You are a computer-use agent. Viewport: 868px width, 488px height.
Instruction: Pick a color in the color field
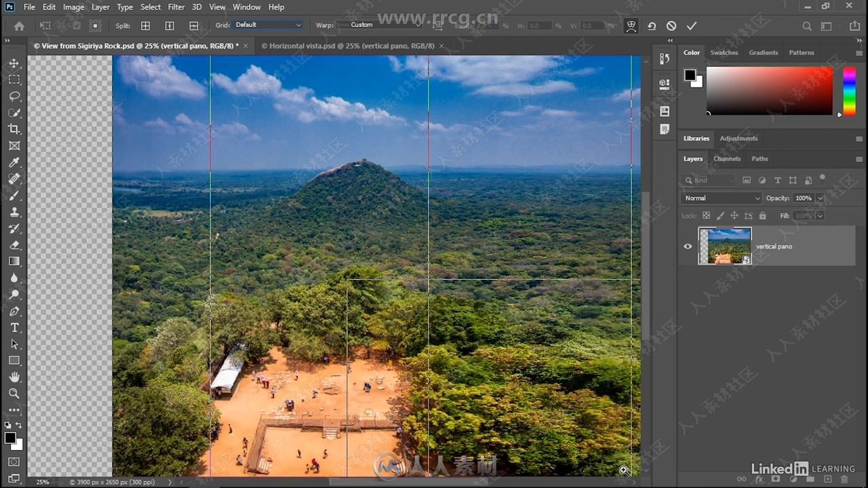point(769,91)
